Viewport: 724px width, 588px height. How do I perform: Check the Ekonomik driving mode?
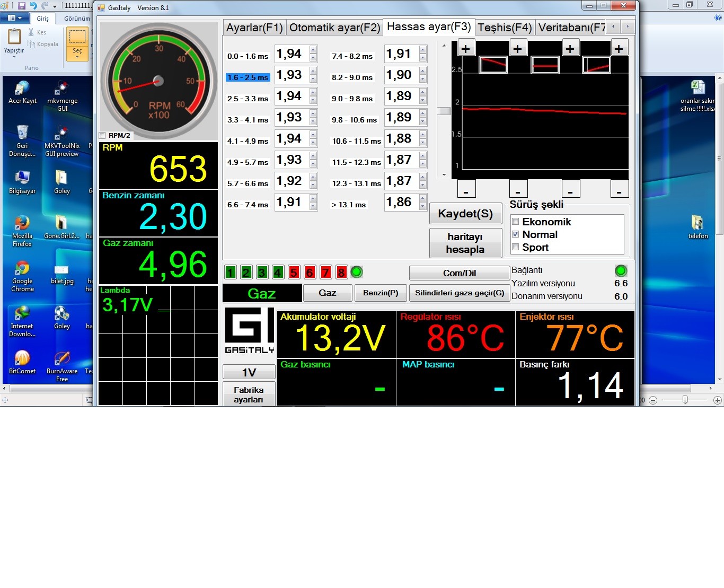pyautogui.click(x=515, y=222)
